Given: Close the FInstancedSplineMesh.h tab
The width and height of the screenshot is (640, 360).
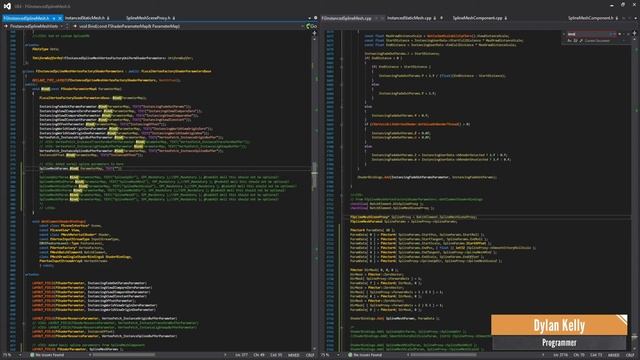Looking at the screenshot, I should coord(60,18).
